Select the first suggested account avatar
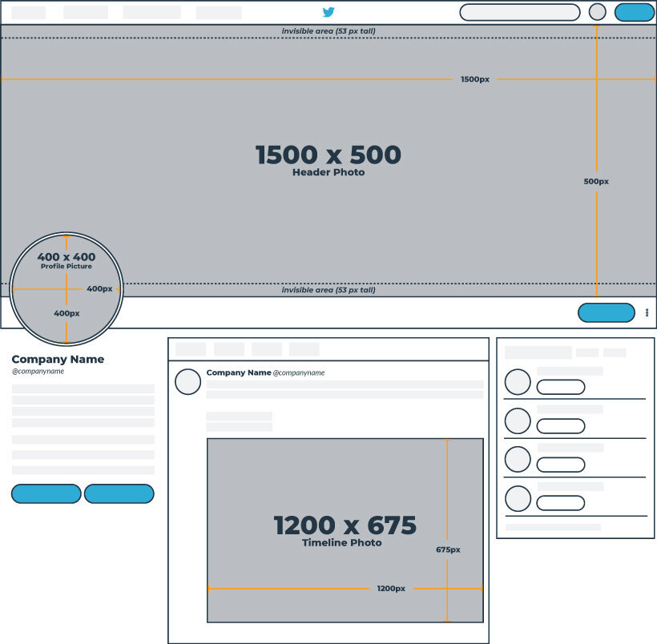This screenshot has width=657, height=644. [x=518, y=382]
